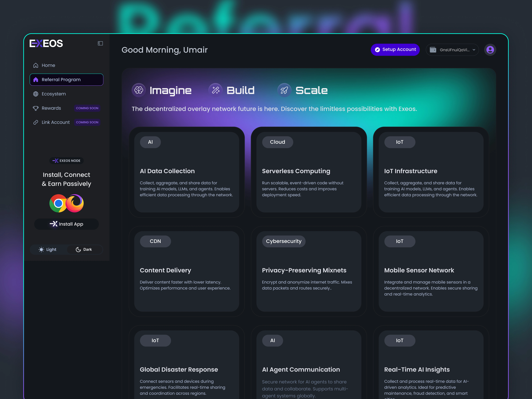This screenshot has height=399, width=532.
Task: Click the Link Account chain icon
Action: click(36, 122)
